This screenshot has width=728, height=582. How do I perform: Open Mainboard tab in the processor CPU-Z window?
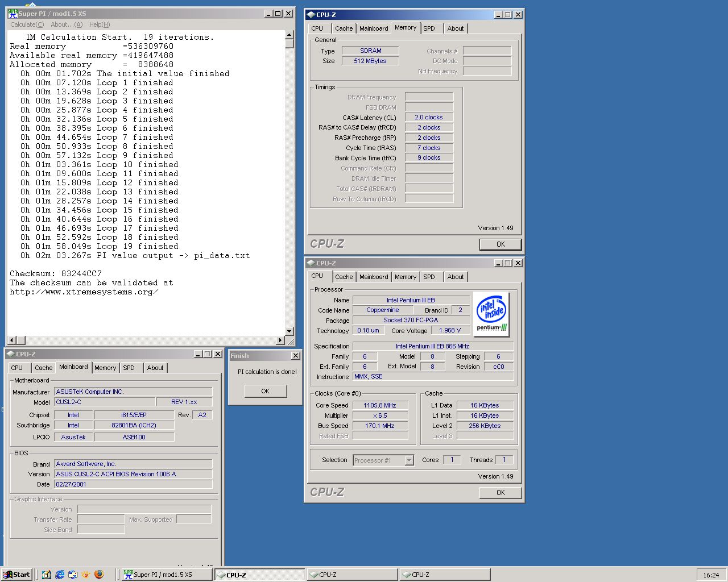(x=374, y=277)
